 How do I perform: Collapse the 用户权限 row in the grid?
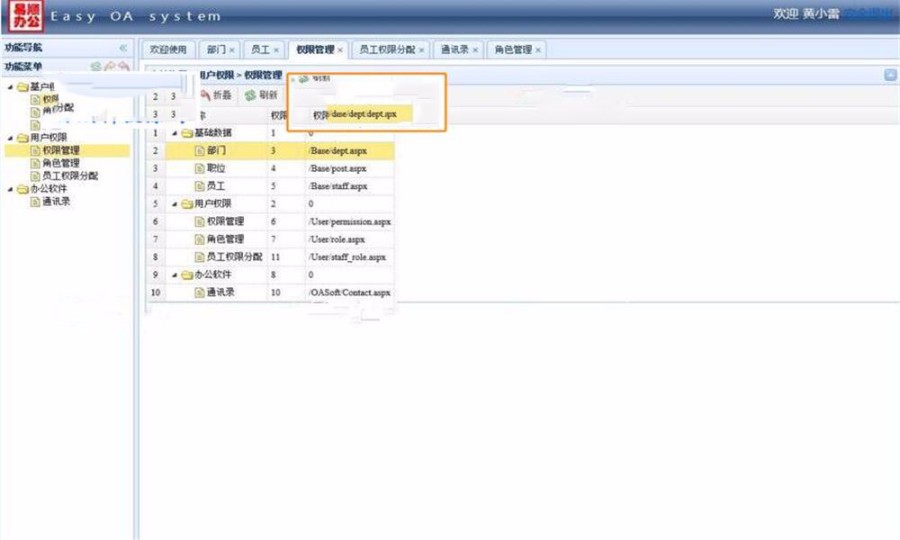point(175,204)
